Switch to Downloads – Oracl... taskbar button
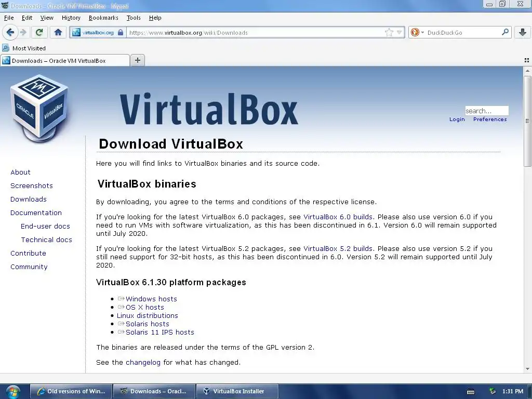The width and height of the screenshot is (532, 399). coord(154,391)
